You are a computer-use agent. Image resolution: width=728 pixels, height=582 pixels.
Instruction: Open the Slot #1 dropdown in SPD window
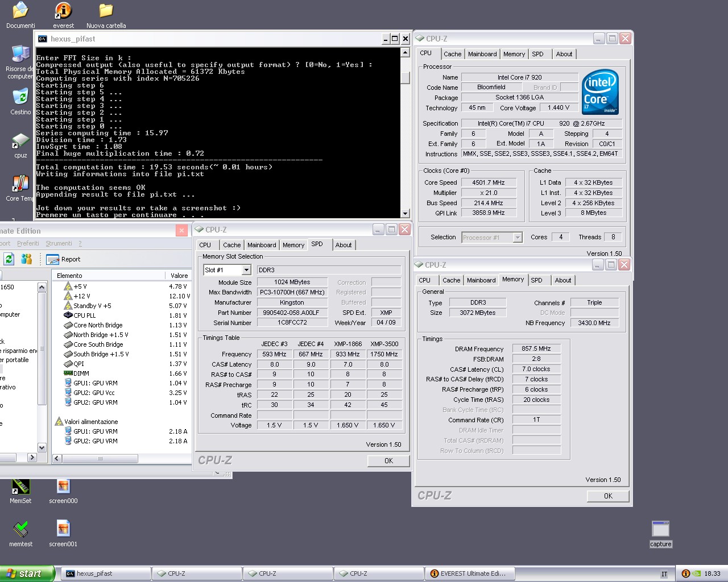click(246, 270)
